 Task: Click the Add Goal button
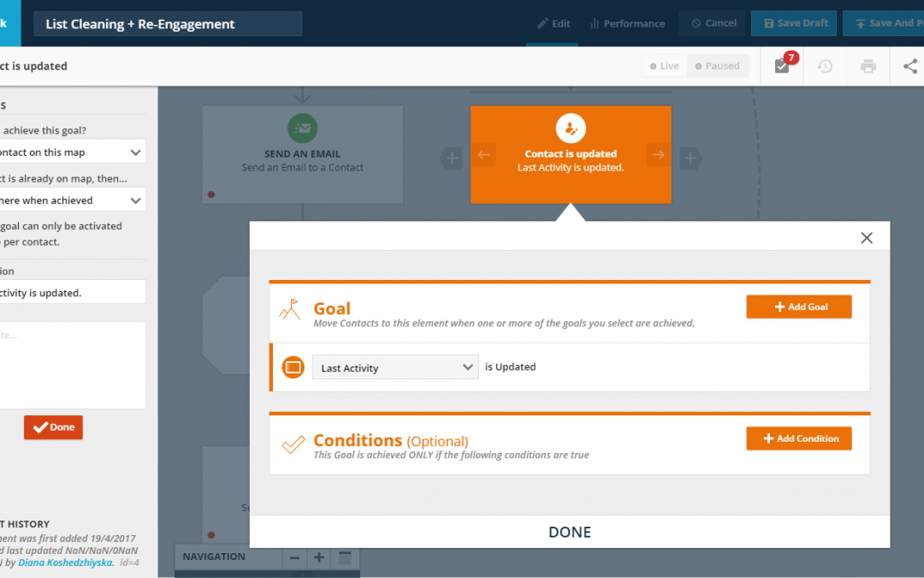point(798,307)
